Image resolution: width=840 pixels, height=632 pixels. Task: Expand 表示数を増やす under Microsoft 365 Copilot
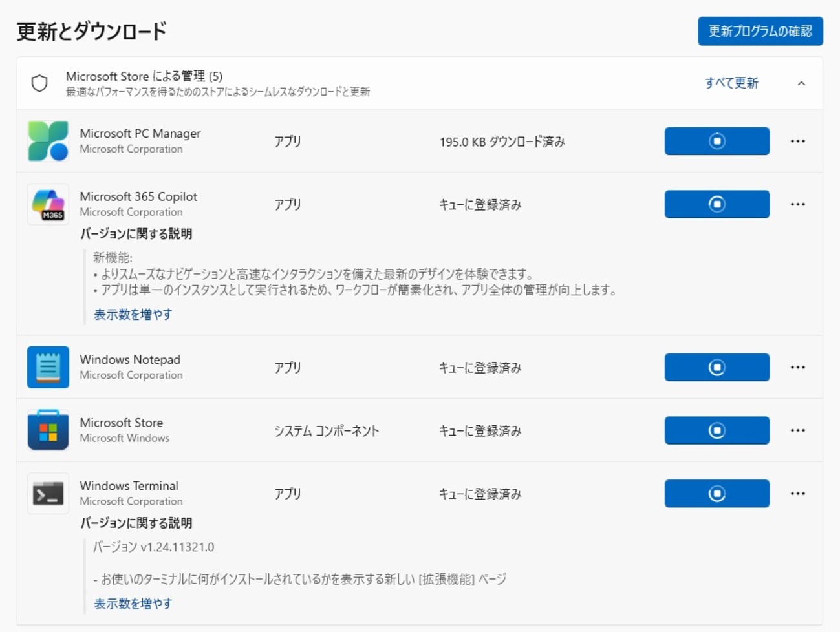point(133,314)
